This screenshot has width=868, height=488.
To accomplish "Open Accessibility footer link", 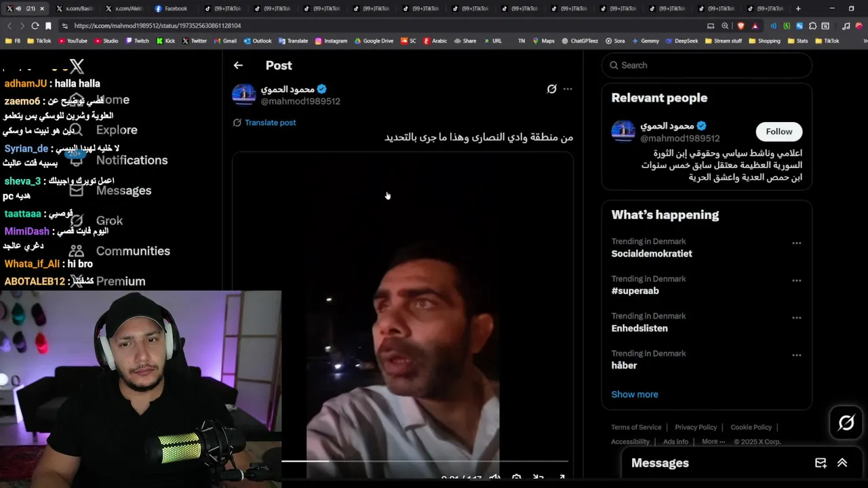I will tap(630, 441).
